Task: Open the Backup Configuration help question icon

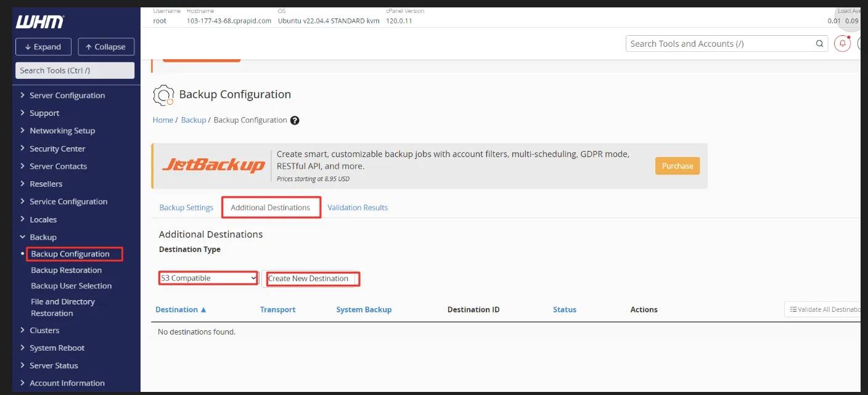Action: click(x=295, y=120)
